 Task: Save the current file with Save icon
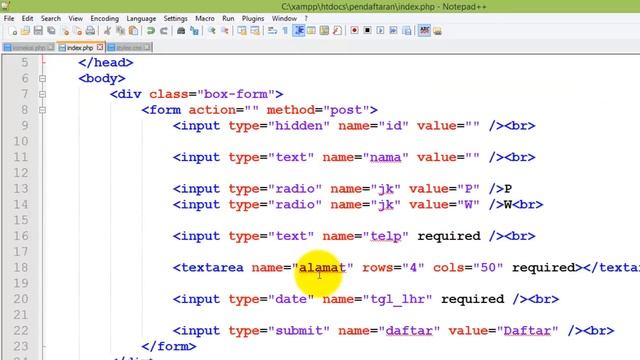click(x=38, y=31)
